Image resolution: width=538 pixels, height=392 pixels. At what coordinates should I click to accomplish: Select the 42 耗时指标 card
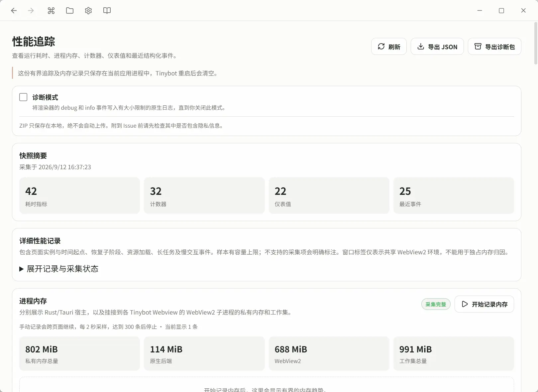[x=79, y=196]
